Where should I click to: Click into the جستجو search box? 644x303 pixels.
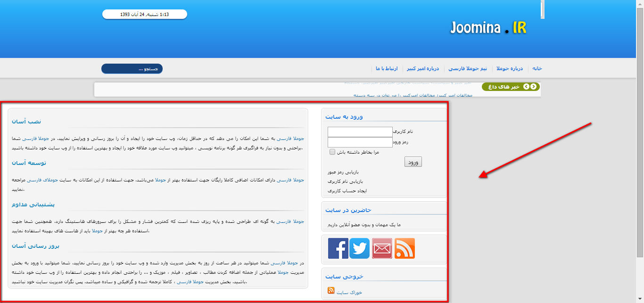click(132, 69)
